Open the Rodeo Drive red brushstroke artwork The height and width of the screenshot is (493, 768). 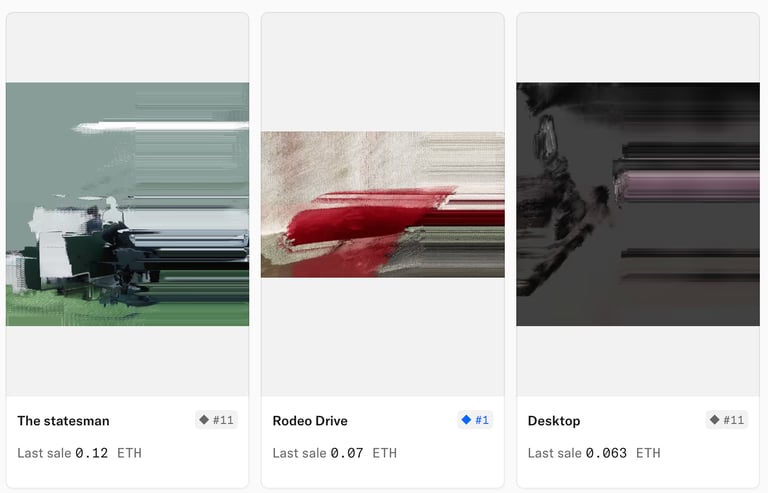(383, 204)
